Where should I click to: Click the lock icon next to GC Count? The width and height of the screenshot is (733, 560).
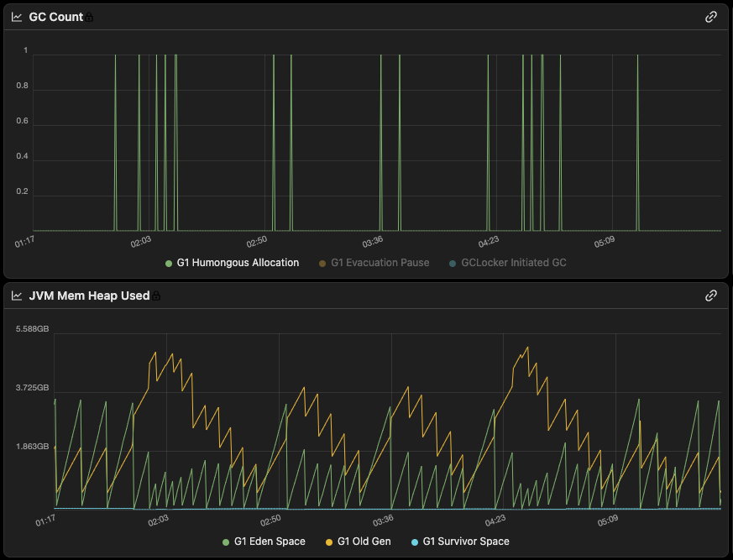pyautogui.click(x=89, y=18)
